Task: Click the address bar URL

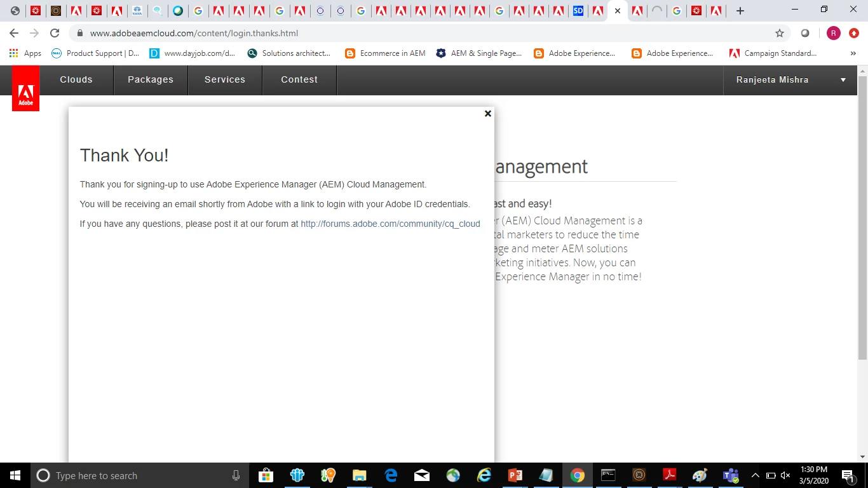Action: tap(194, 33)
